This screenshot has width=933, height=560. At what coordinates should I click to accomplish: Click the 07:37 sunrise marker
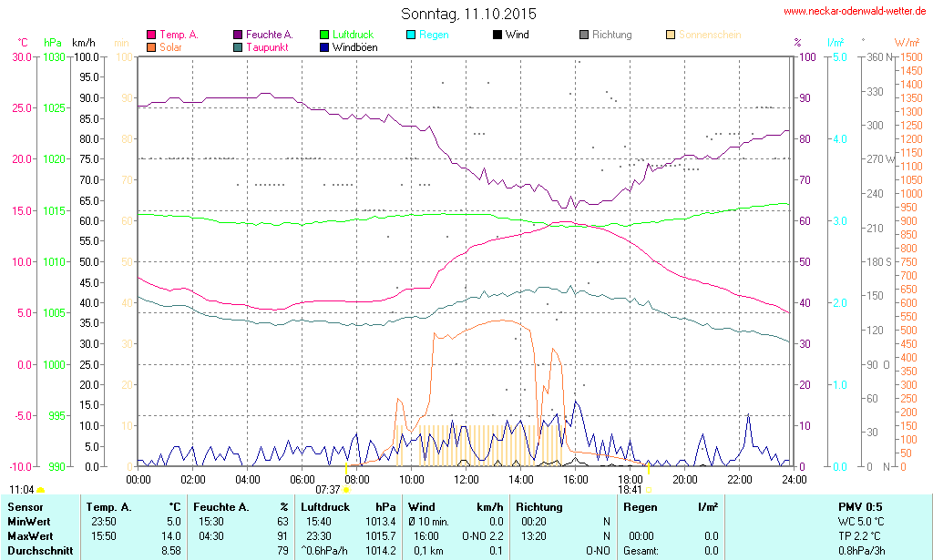346,490
